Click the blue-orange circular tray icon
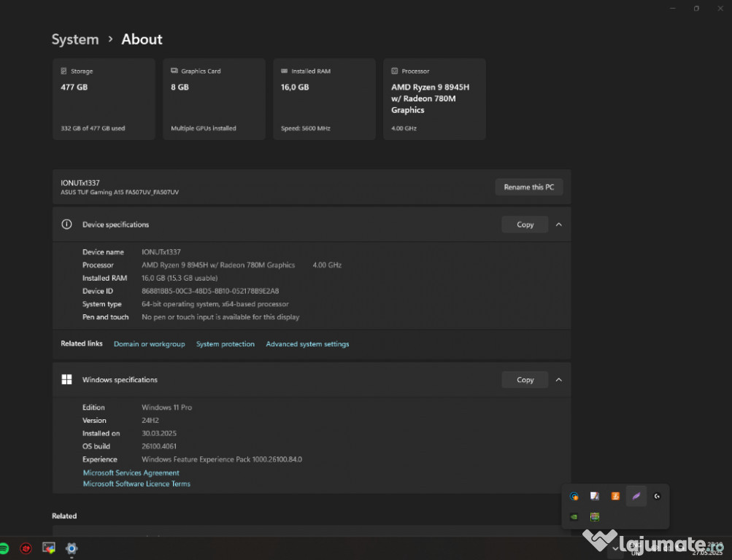 [574, 496]
